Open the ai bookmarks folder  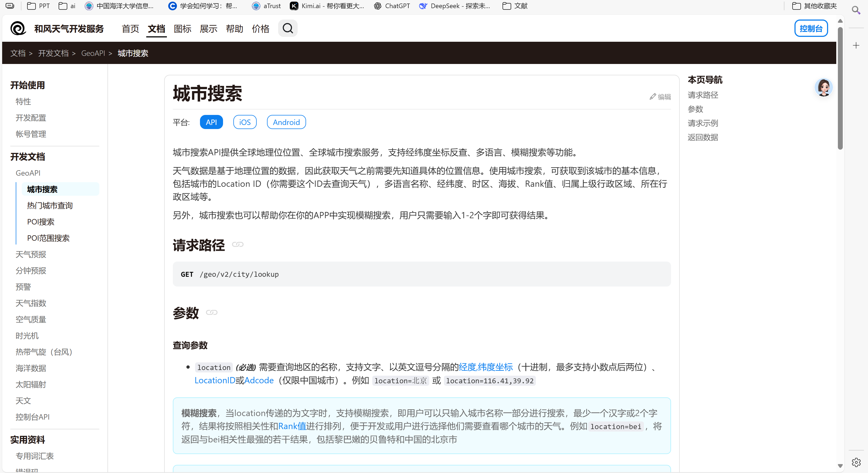coord(67,6)
